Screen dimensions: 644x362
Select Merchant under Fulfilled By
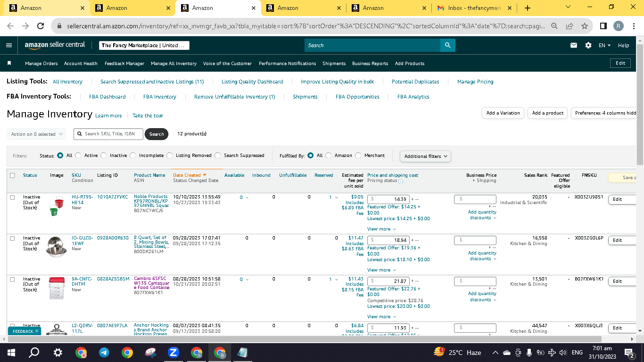(x=358, y=156)
